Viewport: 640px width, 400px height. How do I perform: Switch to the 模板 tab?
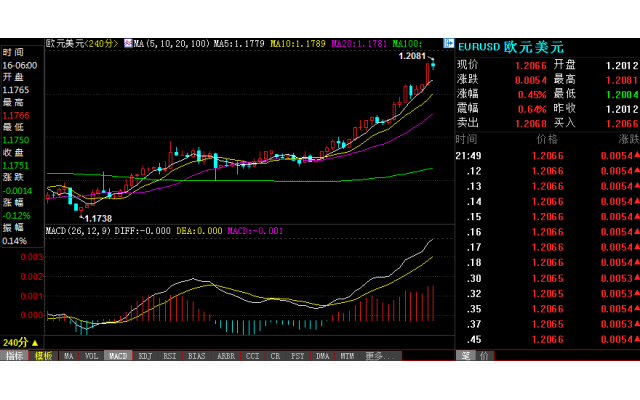point(43,355)
